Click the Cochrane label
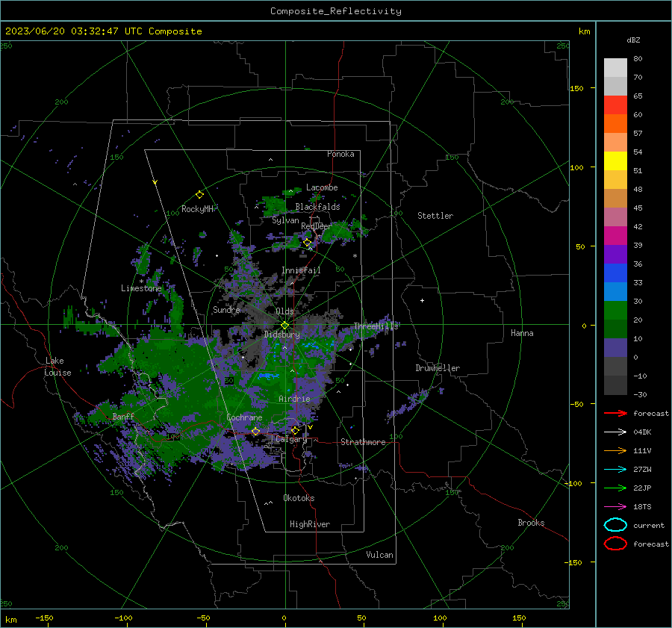The width and height of the screenshot is (672, 628). pyautogui.click(x=244, y=417)
